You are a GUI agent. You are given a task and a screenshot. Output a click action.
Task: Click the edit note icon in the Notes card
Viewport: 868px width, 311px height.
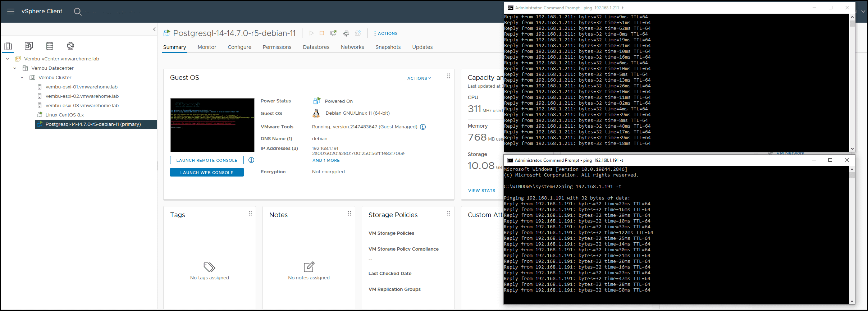309,267
